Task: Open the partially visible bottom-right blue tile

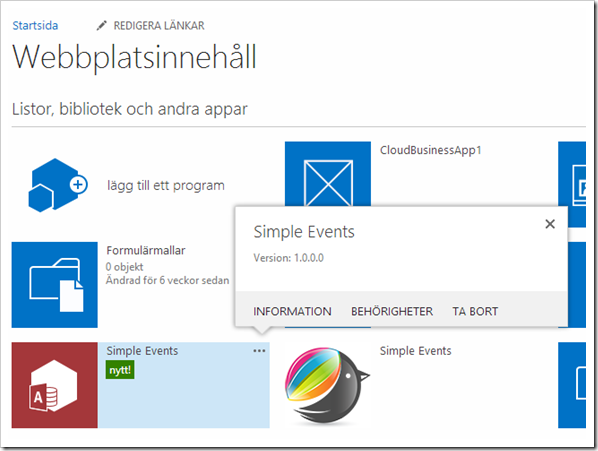Action: click(x=572, y=385)
